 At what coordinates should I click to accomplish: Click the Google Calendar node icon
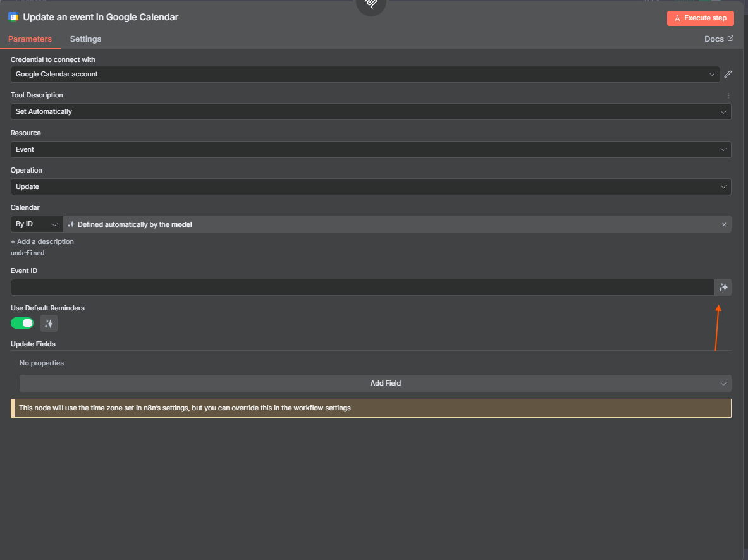click(x=13, y=17)
